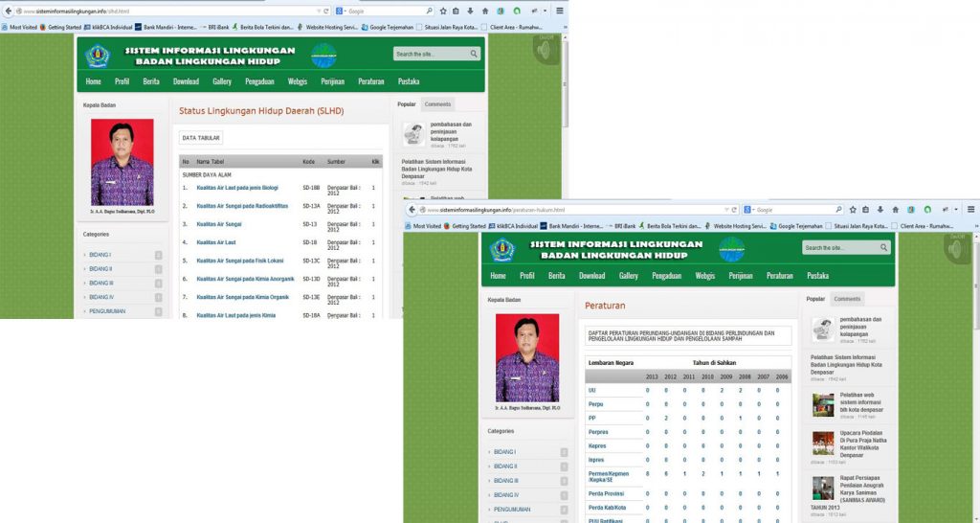Screen dimensions: 980x523
Task: Open Firefox hamburger menu in Peraturan window
Action: click(970, 210)
